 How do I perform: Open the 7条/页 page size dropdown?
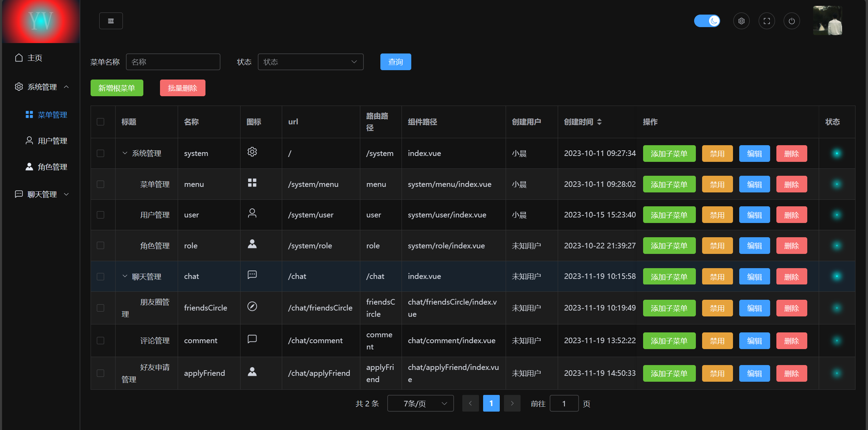click(420, 403)
